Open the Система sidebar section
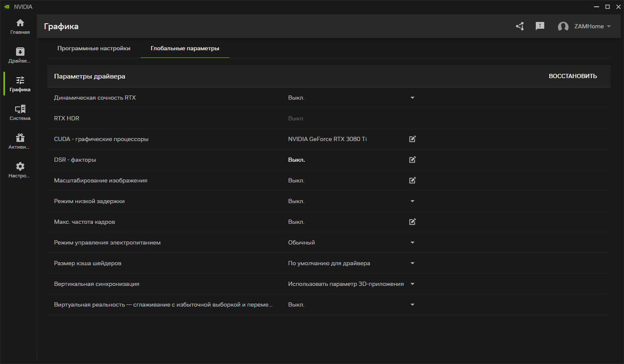 20,112
